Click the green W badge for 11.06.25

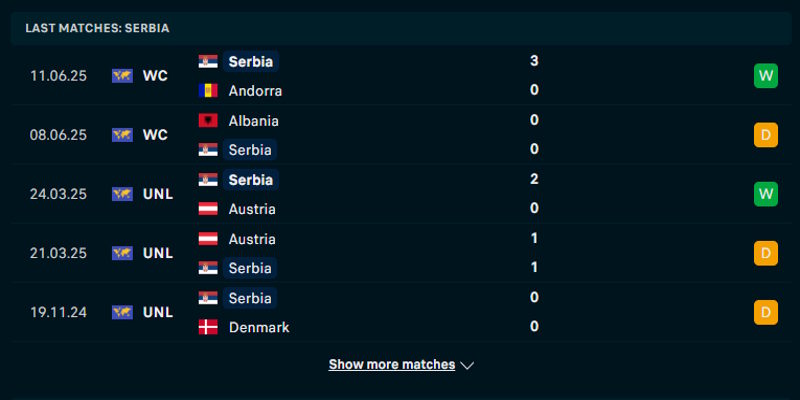click(766, 75)
